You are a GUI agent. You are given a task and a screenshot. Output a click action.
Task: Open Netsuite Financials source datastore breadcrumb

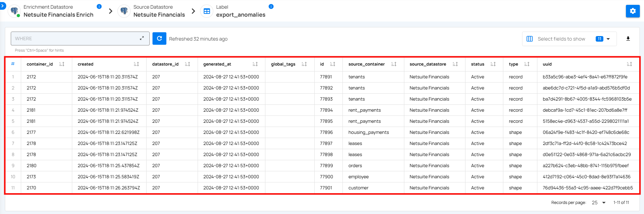159,15
